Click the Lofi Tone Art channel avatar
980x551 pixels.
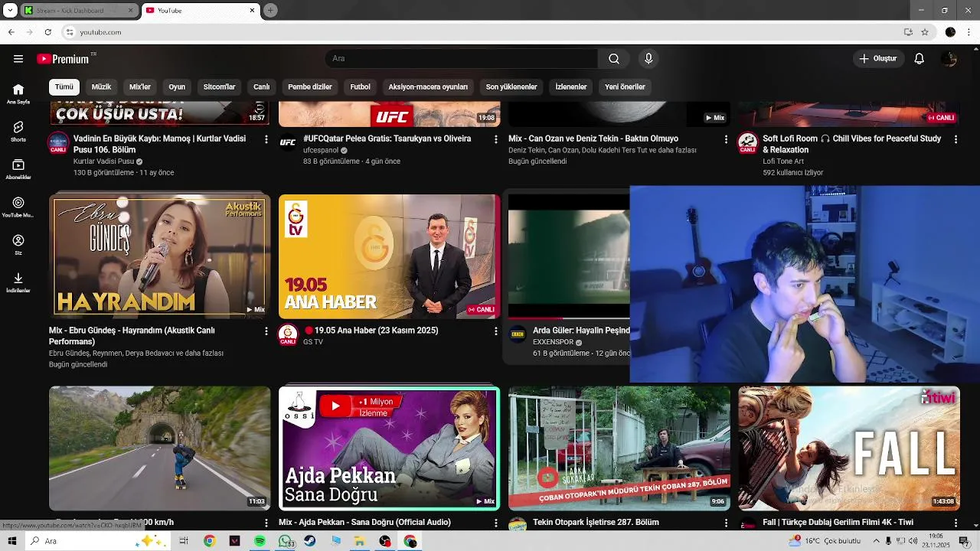point(747,143)
